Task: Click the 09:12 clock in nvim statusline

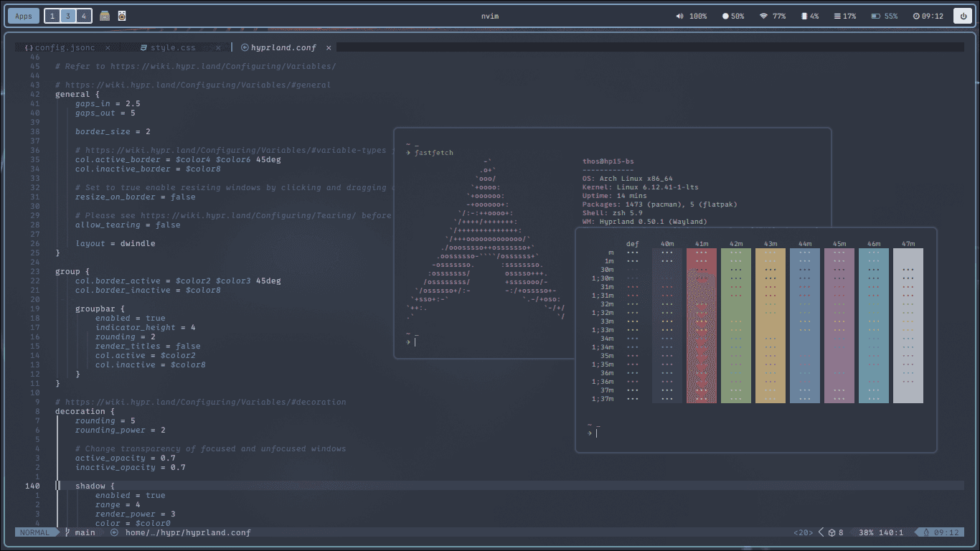Action: 941,532
